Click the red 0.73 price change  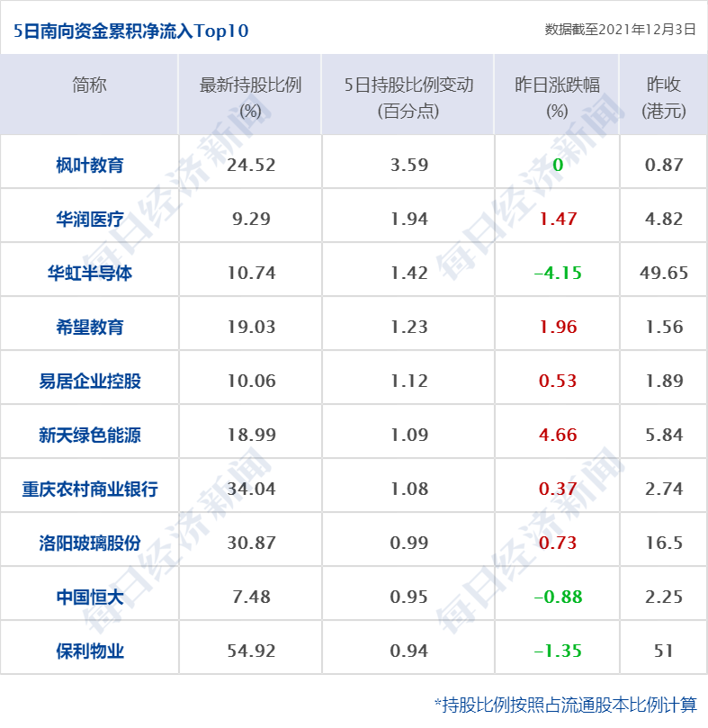(558, 543)
